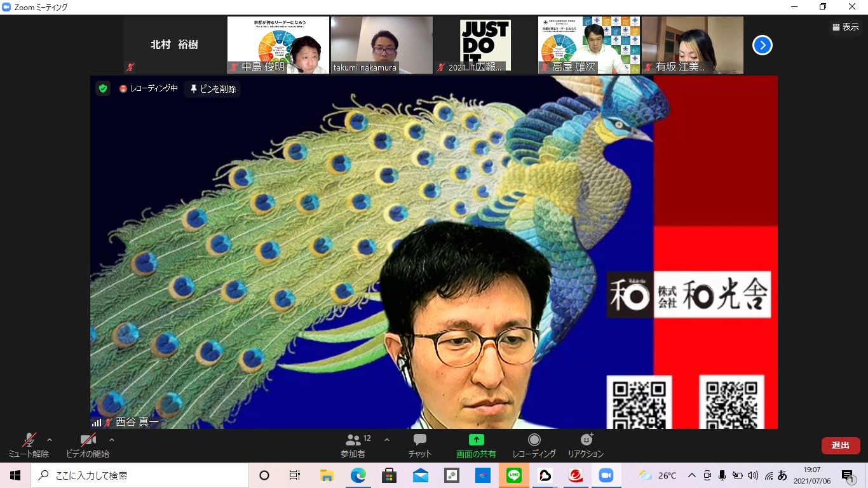Click the ここに入力して検索 search box
The image size is (868, 488).
(140, 475)
